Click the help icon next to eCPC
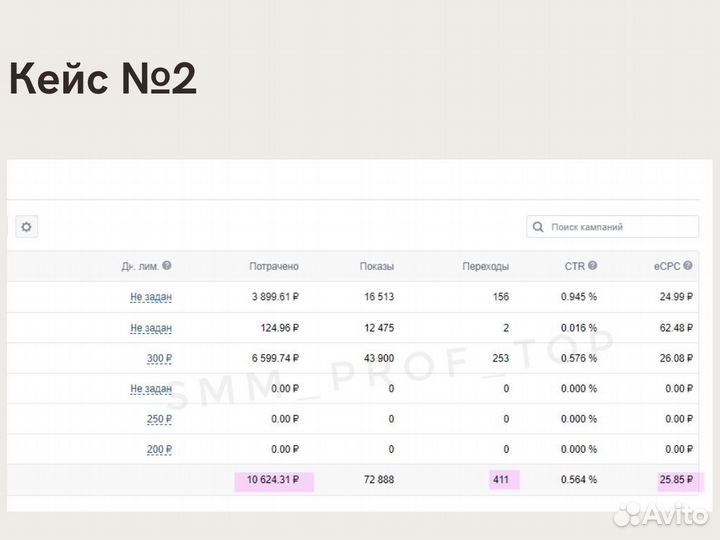Viewport: 720px width, 540px height. click(x=690, y=266)
